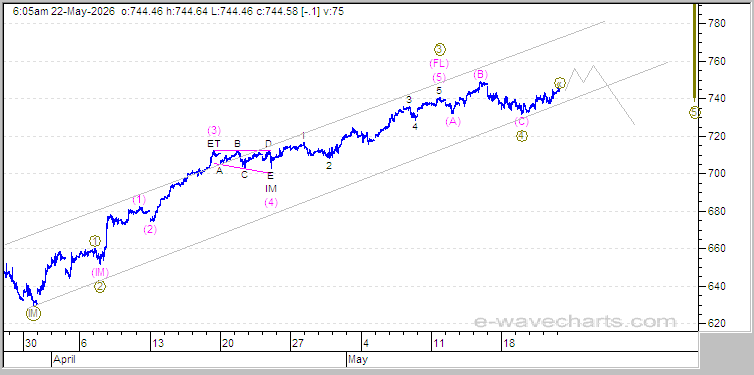Viewport: 754px width, 375px height.
Task: Click the 680 price axis label
Action: 716,211
